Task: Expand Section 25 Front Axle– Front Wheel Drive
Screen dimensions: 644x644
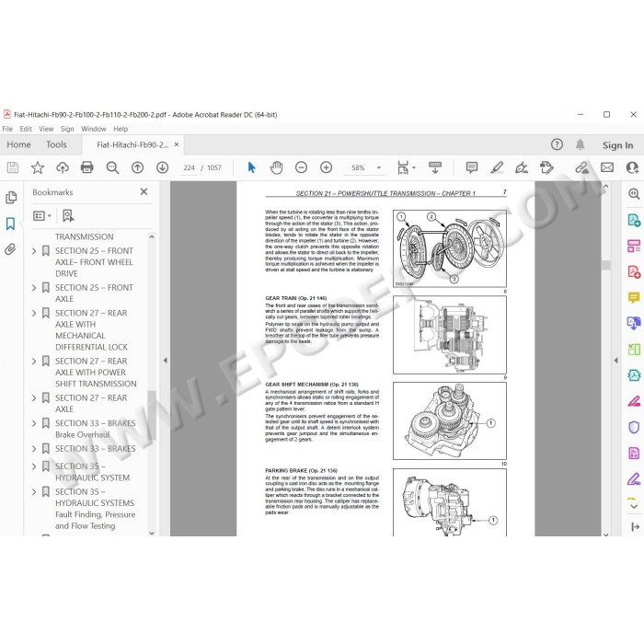Action: [34, 251]
